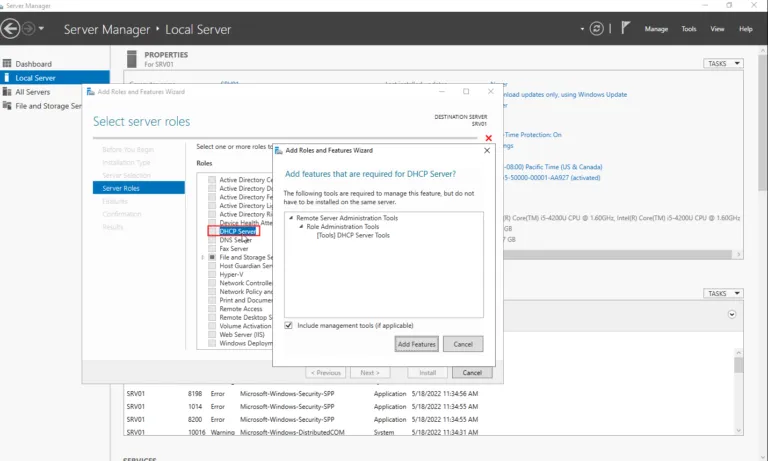
Task: Click the Add Features button
Action: coord(416,344)
